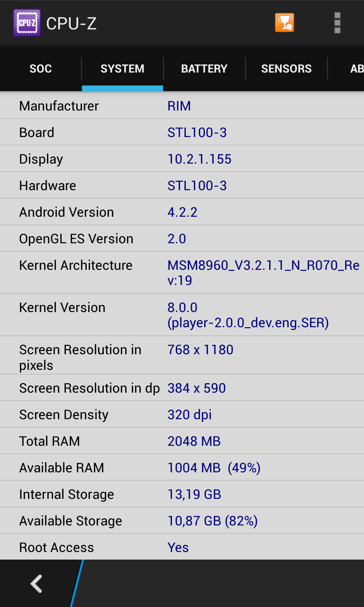Open the orange trophy validation icon
The width and height of the screenshot is (364, 607).
click(x=284, y=23)
